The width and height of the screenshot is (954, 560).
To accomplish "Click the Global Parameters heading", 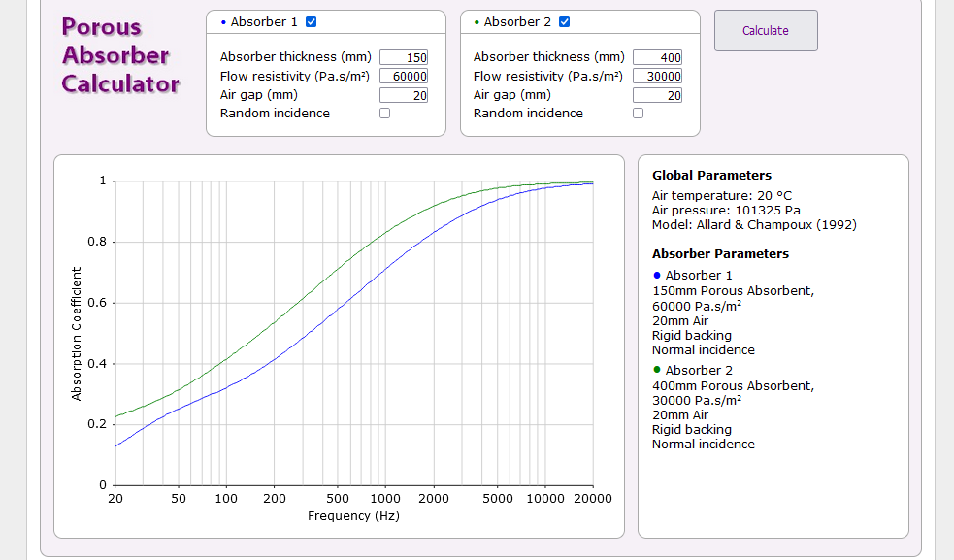I will pos(711,176).
